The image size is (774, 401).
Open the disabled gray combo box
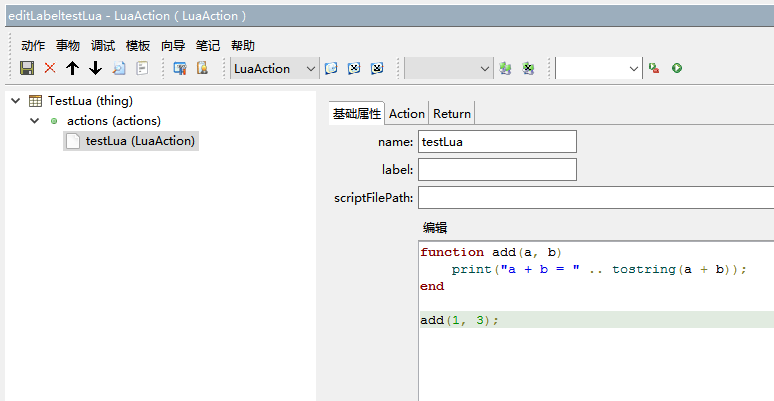coord(448,68)
